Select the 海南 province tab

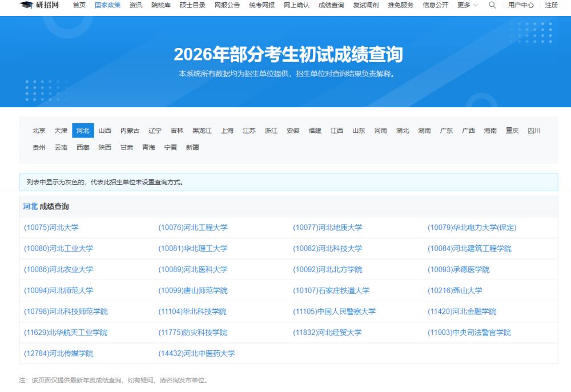pos(490,130)
